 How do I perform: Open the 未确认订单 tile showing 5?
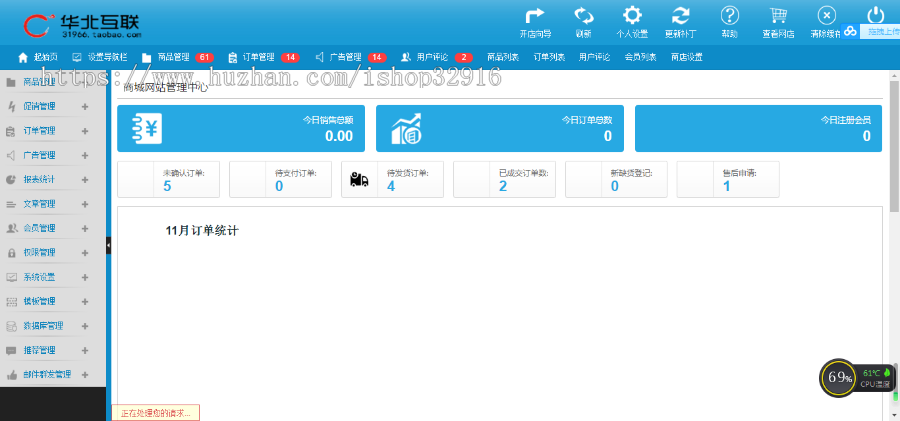[168, 179]
